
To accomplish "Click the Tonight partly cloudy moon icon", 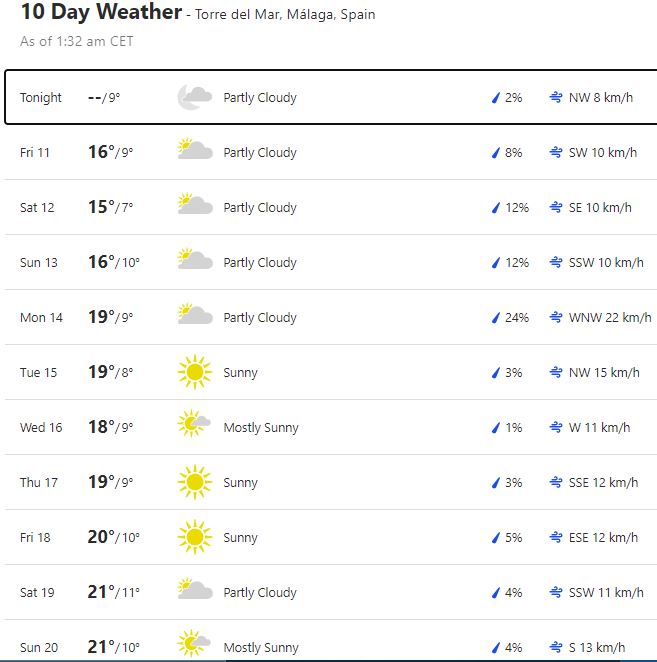I will click(x=194, y=97).
